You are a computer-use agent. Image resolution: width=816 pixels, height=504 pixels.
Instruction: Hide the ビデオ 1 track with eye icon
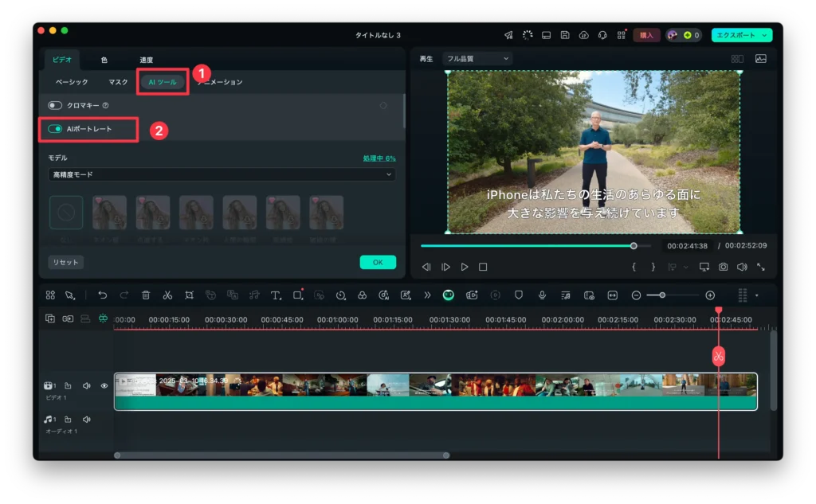coord(104,385)
